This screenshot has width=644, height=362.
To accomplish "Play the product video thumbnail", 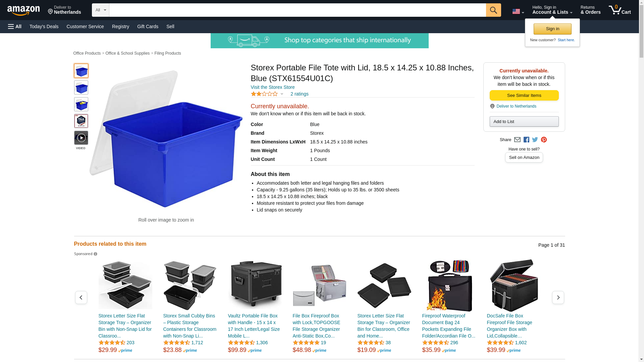I will 81,138.
